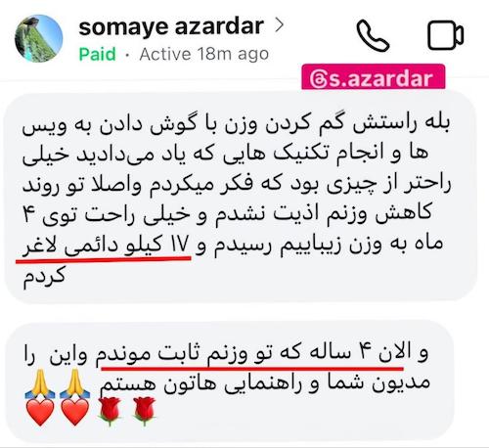Click the praying hands emoji next to هستم
This screenshot has width=489, height=448.
point(75,383)
